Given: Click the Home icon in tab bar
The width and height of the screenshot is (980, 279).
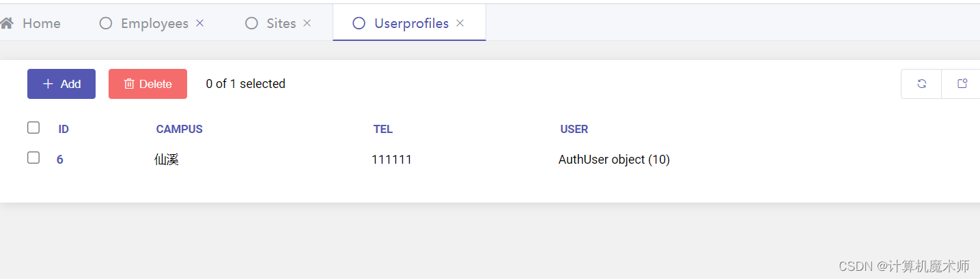Looking at the screenshot, I should pyautogui.click(x=7, y=23).
